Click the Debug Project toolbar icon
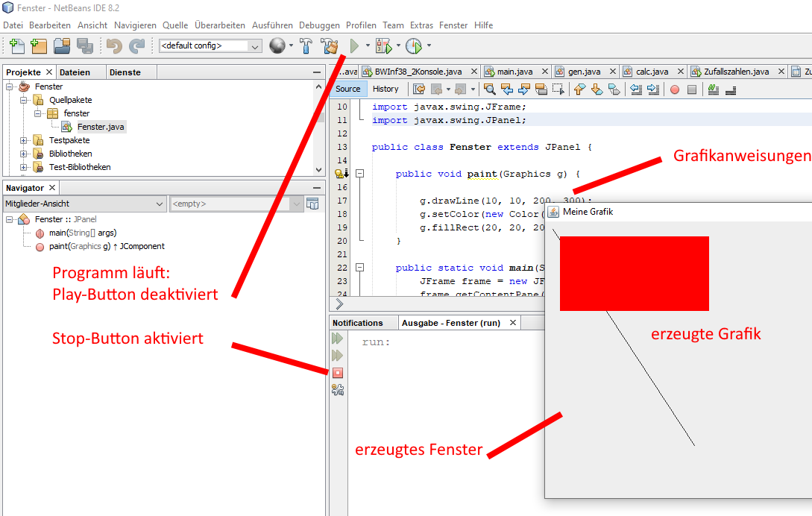 [383, 46]
